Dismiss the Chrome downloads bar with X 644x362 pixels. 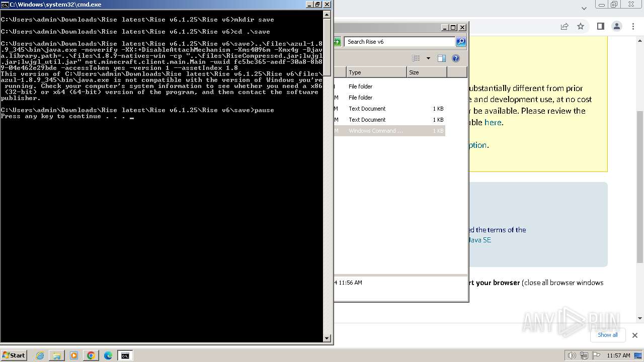tap(634, 335)
